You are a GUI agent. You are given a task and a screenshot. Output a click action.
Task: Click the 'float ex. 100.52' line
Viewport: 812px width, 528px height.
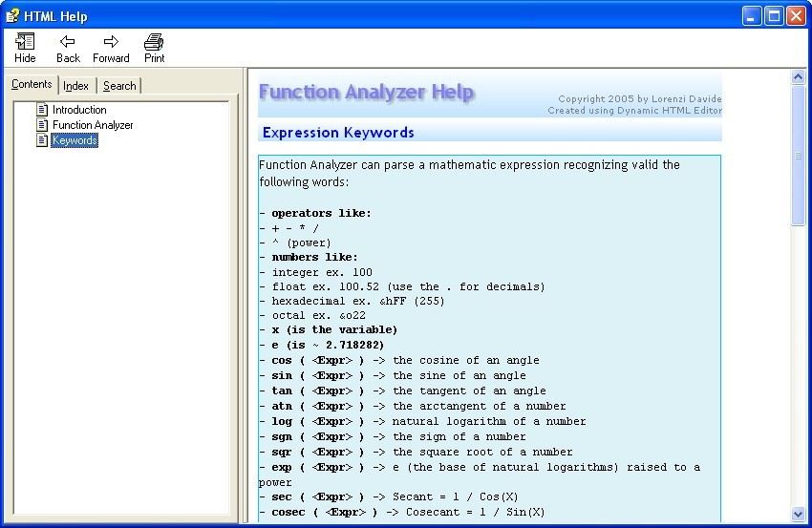pos(402,286)
